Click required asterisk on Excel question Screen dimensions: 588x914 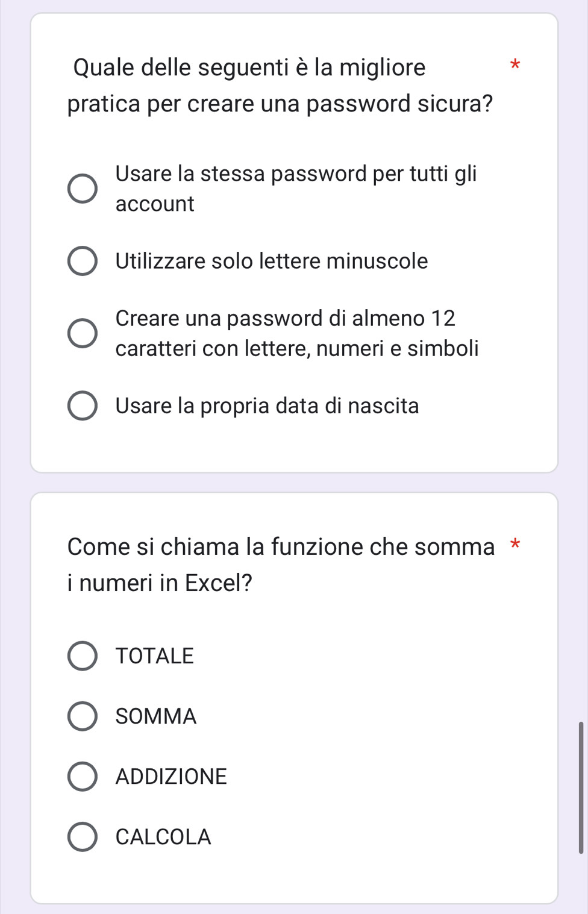(514, 545)
